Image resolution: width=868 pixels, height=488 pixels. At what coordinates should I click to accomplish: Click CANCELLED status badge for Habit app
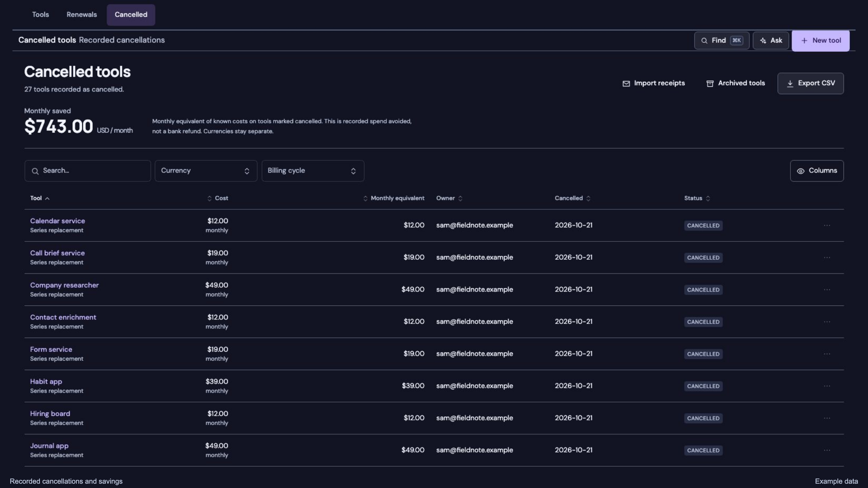(x=703, y=386)
